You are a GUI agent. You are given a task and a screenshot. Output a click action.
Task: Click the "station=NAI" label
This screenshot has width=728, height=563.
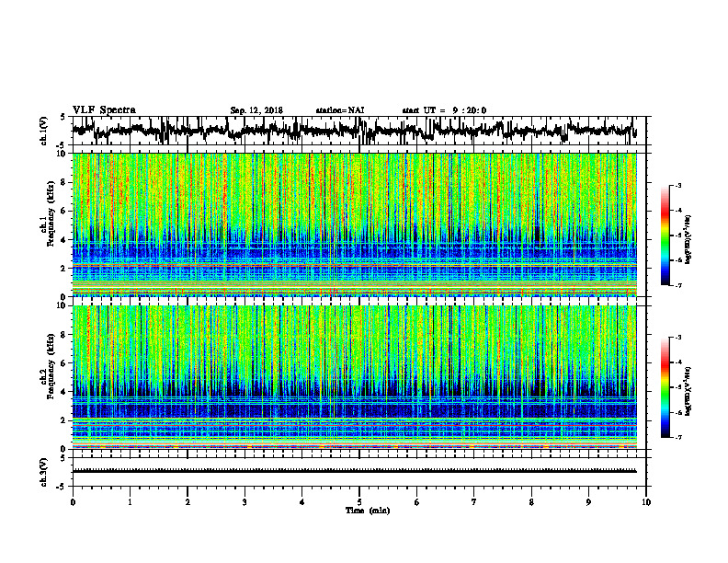tap(340, 110)
